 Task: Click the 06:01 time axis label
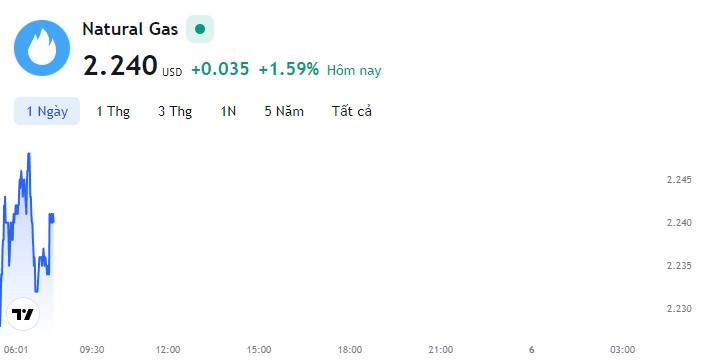coord(16,350)
